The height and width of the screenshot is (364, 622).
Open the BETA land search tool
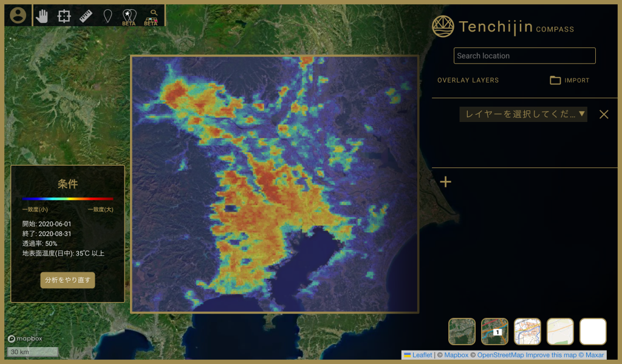(151, 18)
